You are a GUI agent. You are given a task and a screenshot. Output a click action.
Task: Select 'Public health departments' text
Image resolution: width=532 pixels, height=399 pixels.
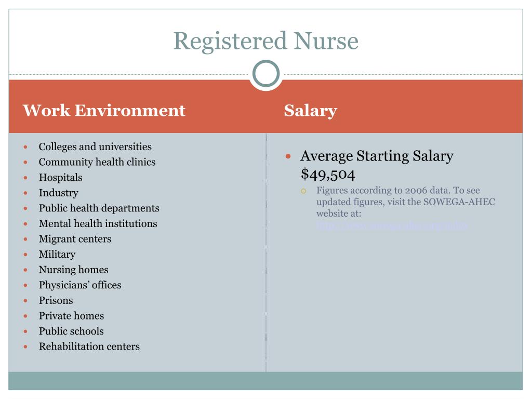click(x=99, y=208)
